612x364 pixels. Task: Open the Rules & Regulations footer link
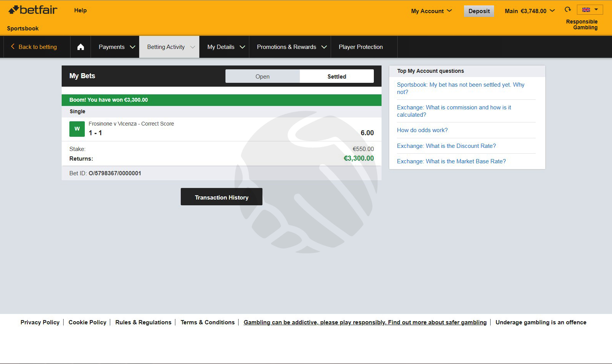pos(143,322)
